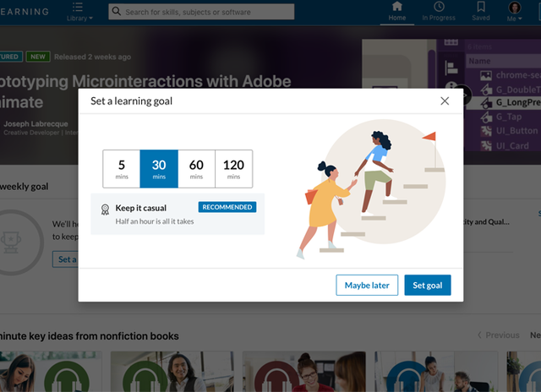The height and width of the screenshot is (392, 541).
Task: Go to the Home tab
Action: (x=397, y=12)
